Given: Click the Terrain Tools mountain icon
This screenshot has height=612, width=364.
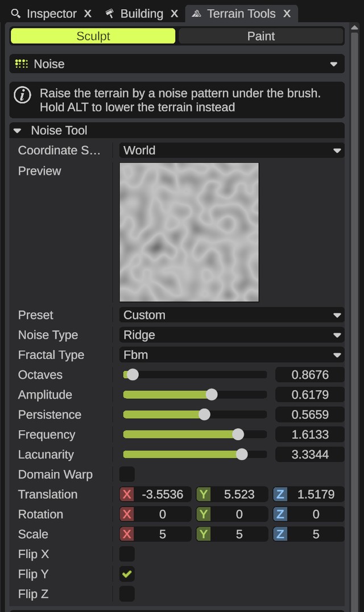Looking at the screenshot, I should [196, 14].
